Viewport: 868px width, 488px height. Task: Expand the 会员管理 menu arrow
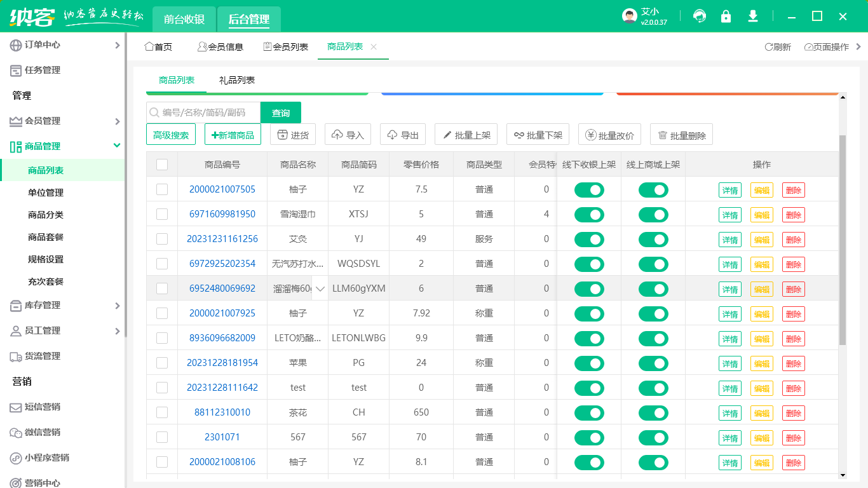[x=117, y=121]
